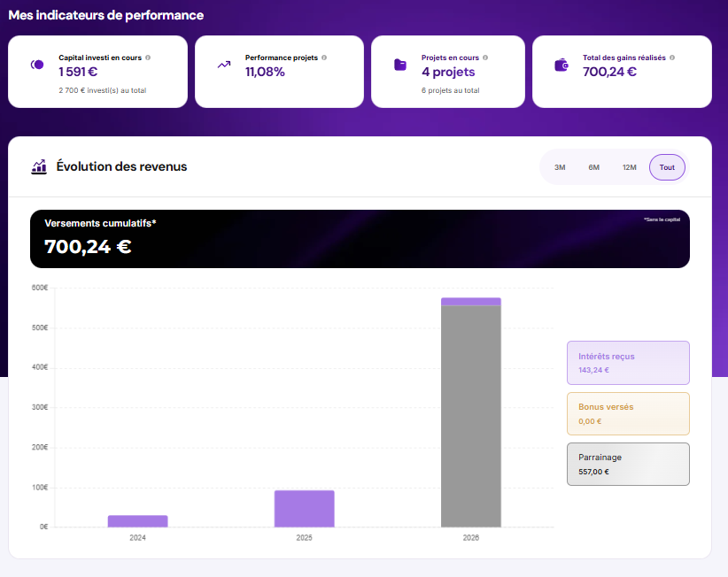Click the 4 projets value
The height and width of the screenshot is (577, 728).
tap(448, 72)
